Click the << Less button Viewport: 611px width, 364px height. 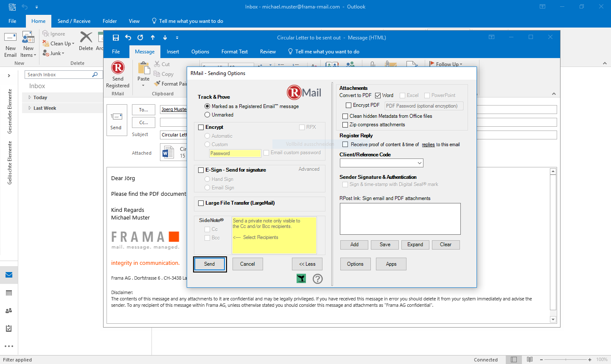(307, 264)
